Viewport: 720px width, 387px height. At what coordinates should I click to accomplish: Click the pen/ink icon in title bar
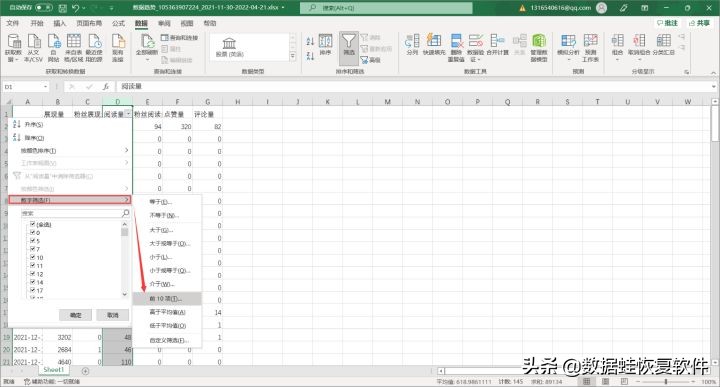pos(623,8)
